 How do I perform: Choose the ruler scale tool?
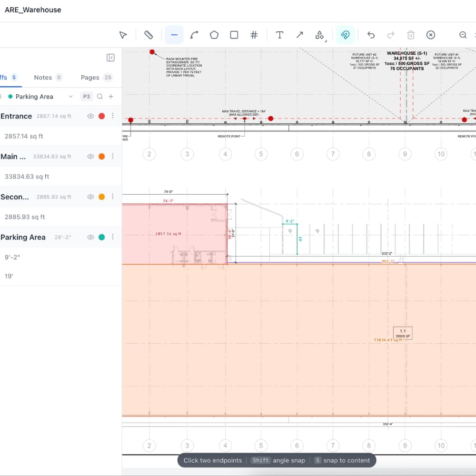[149, 35]
